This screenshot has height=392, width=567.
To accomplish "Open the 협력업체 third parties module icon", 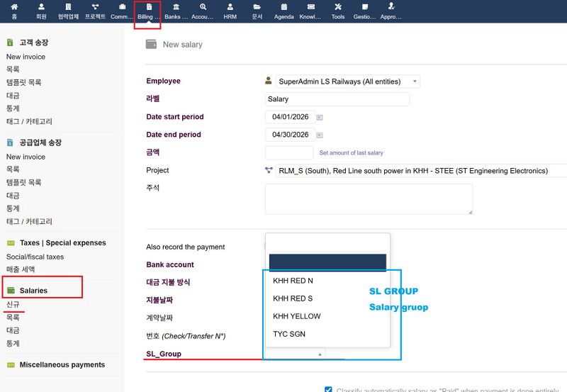I will pyautogui.click(x=68, y=7).
